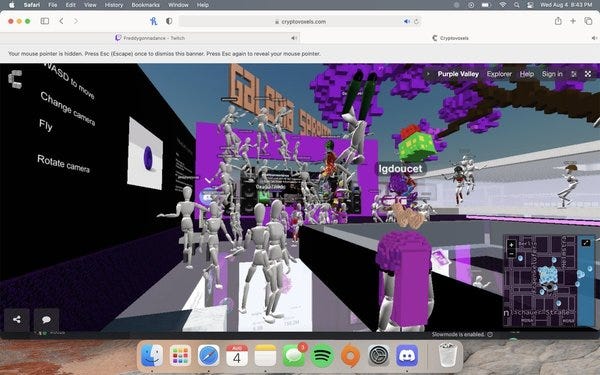Open the Edit menu
The image size is (600, 375).
[70, 5]
